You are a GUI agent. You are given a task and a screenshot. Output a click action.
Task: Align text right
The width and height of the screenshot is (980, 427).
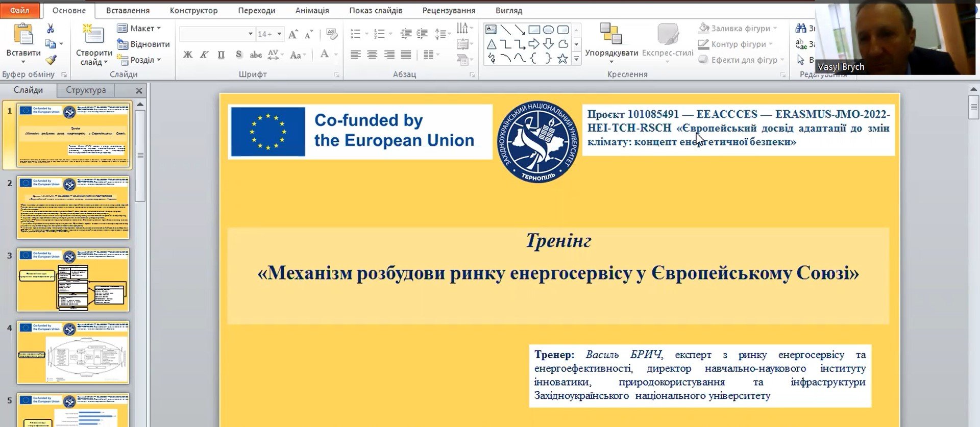coord(389,55)
